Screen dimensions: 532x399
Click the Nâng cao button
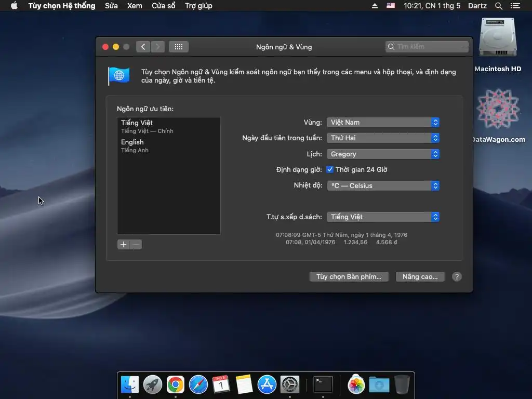[x=420, y=276]
